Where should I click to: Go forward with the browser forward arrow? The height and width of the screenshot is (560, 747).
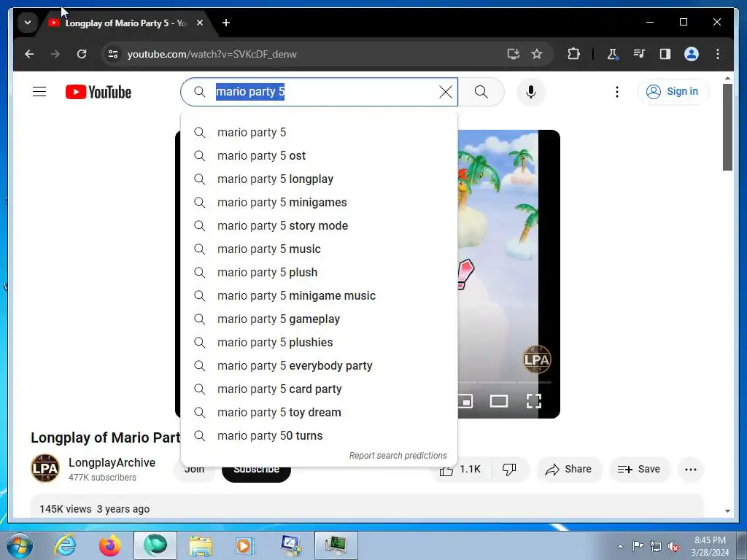55,54
